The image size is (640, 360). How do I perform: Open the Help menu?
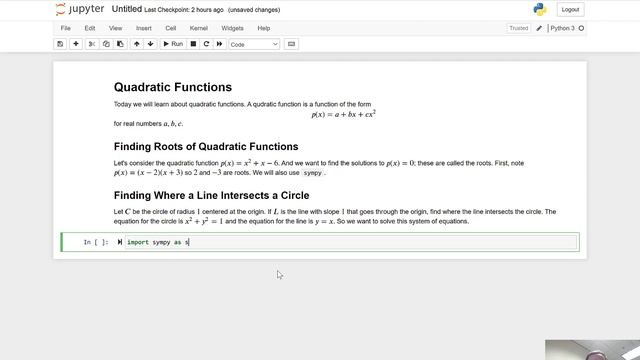pos(264,28)
